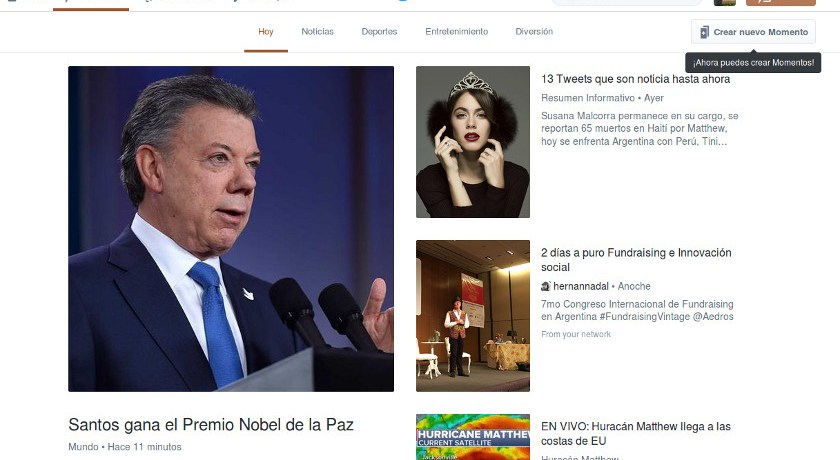Click the Crear nuevo Momento button label

click(x=761, y=32)
